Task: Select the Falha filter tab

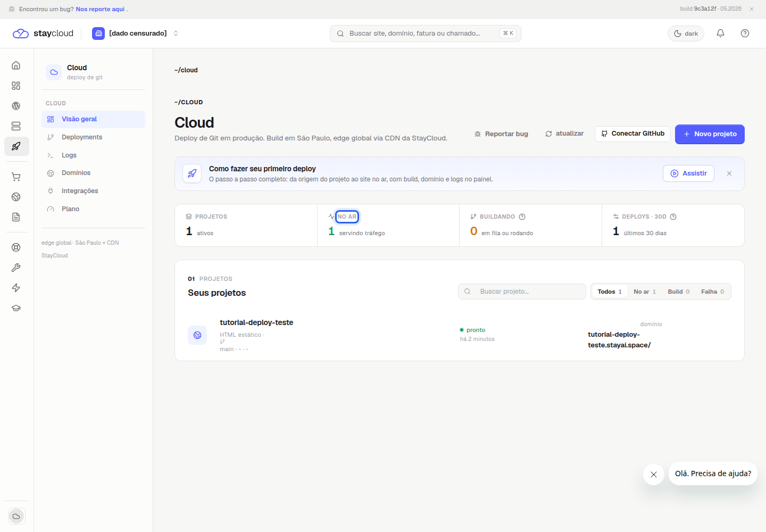Action: (x=712, y=292)
